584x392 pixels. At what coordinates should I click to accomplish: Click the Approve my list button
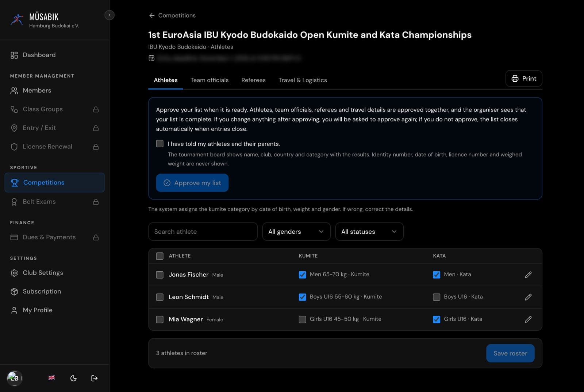192,183
